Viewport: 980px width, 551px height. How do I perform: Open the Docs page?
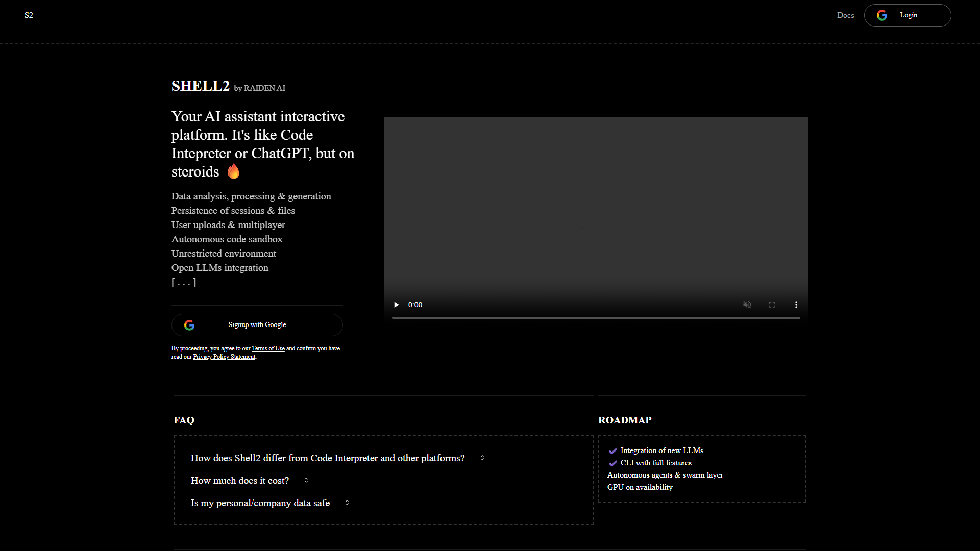845,15
